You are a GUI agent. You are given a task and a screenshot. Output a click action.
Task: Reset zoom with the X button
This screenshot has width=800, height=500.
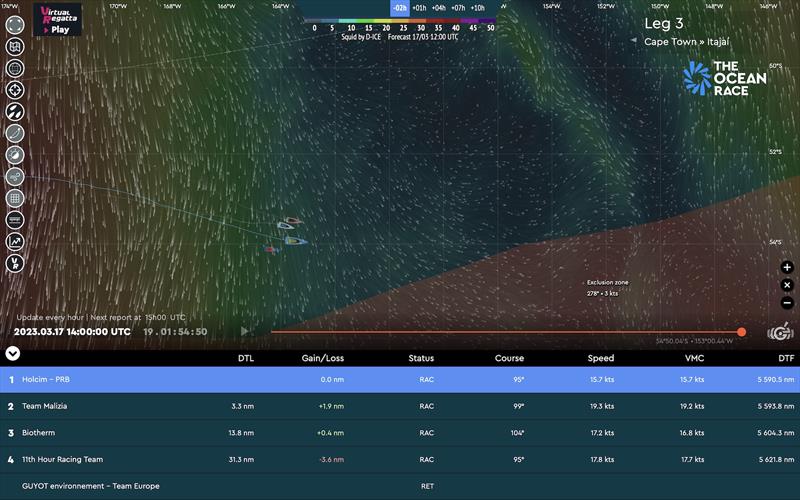pyautogui.click(x=787, y=285)
